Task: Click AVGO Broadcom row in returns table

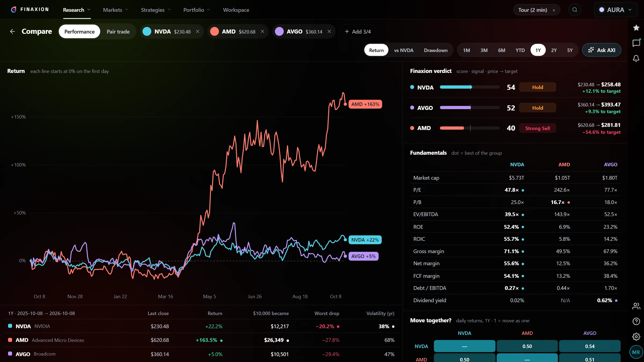Action: 201,354
